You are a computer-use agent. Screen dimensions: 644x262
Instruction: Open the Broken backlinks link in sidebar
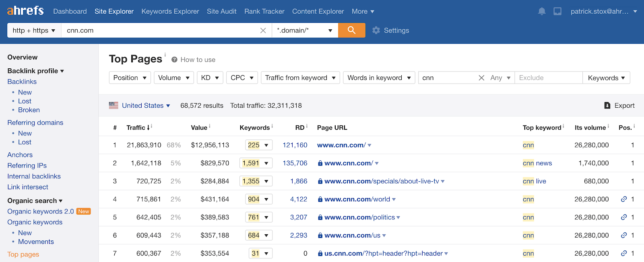(29, 110)
